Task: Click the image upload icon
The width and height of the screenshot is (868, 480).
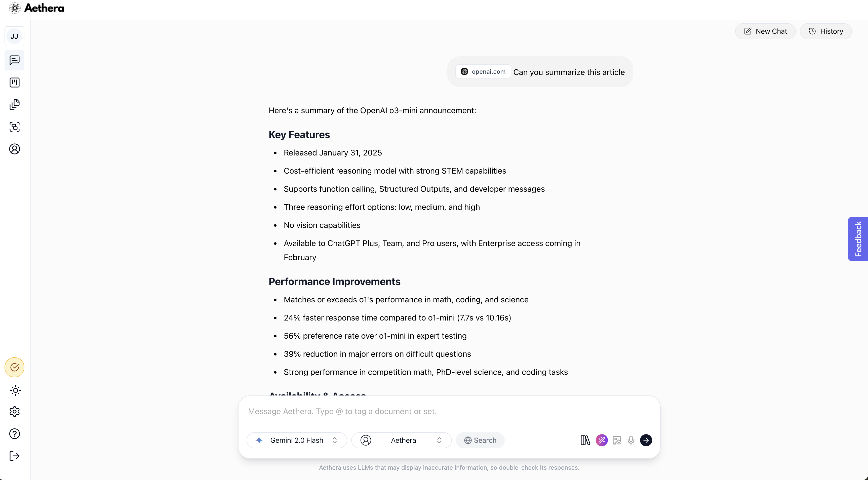Action: (617, 440)
